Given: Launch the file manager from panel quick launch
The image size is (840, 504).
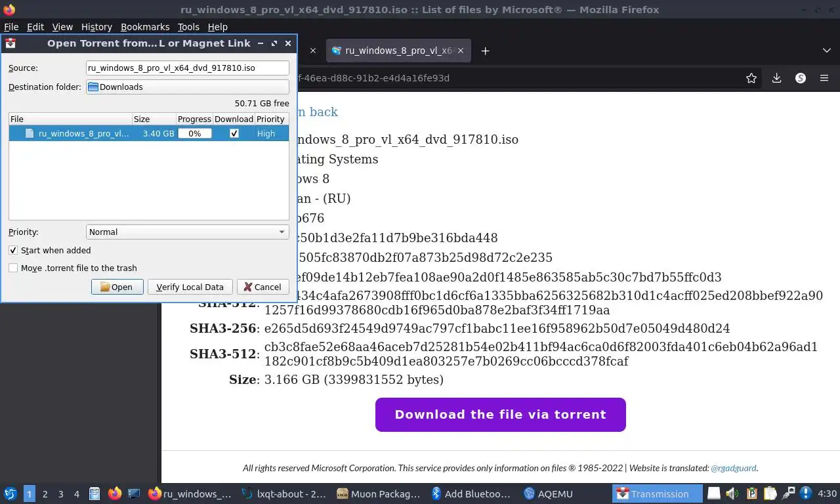Looking at the screenshot, I should (94, 493).
